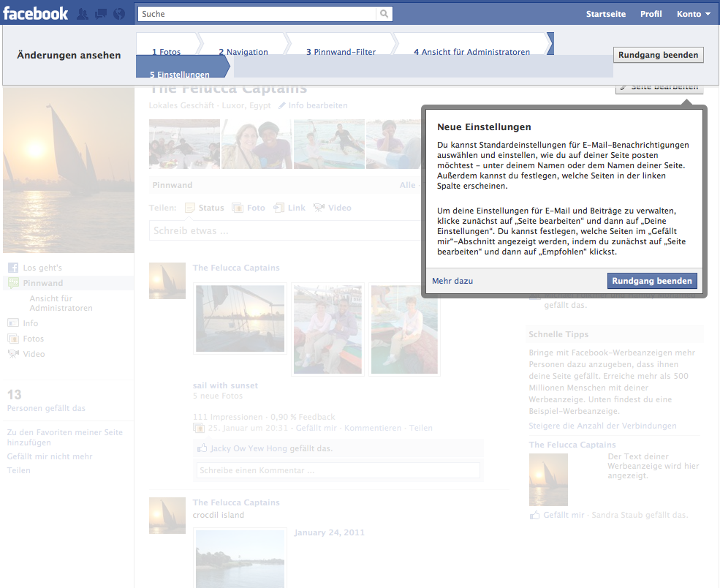
Task: Go to the Facebook logo home
Action: point(35,13)
